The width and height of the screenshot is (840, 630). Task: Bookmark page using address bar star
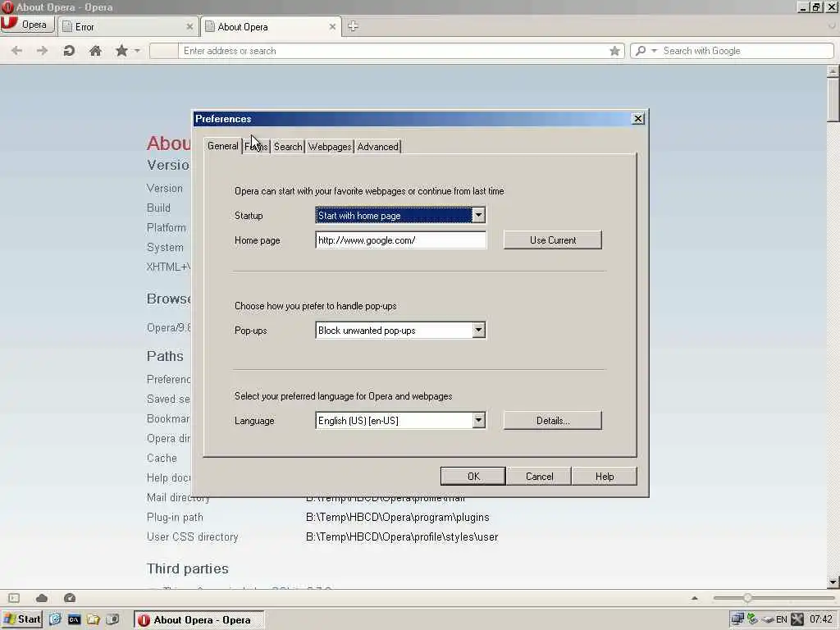(x=614, y=51)
